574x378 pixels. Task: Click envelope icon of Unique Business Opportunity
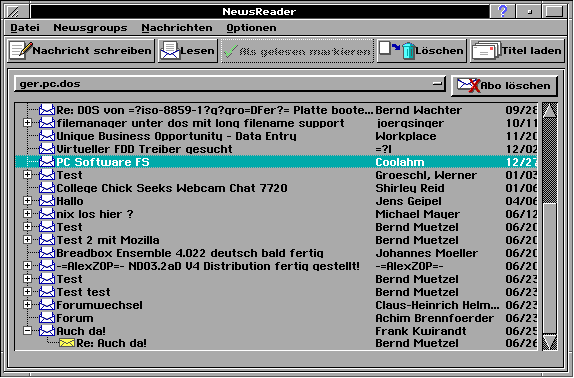pos(47,136)
